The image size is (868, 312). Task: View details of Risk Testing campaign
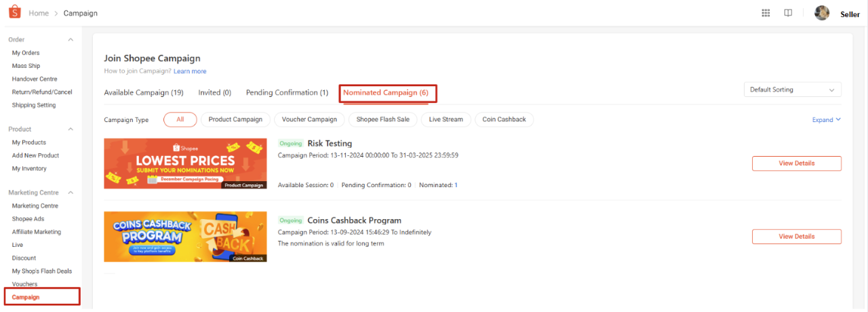click(796, 163)
